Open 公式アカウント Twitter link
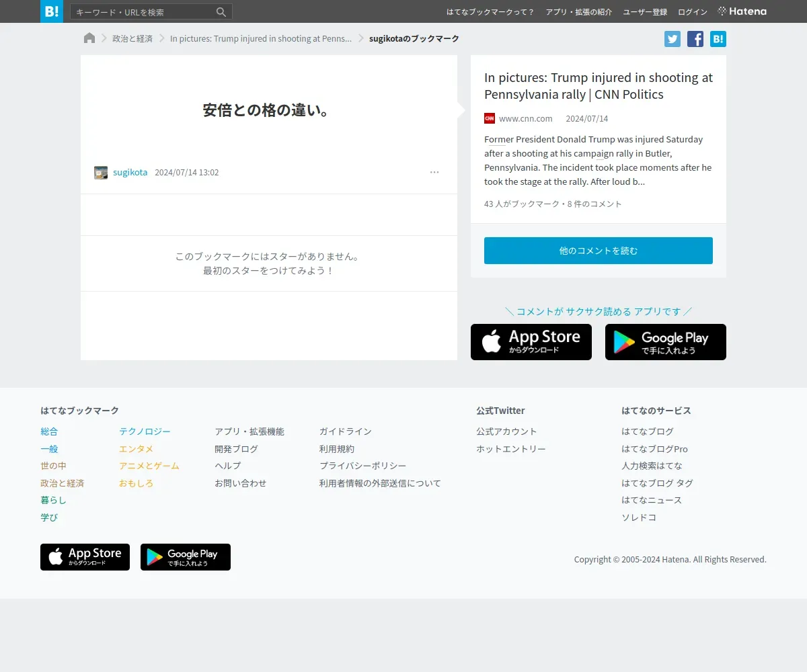 pos(506,431)
